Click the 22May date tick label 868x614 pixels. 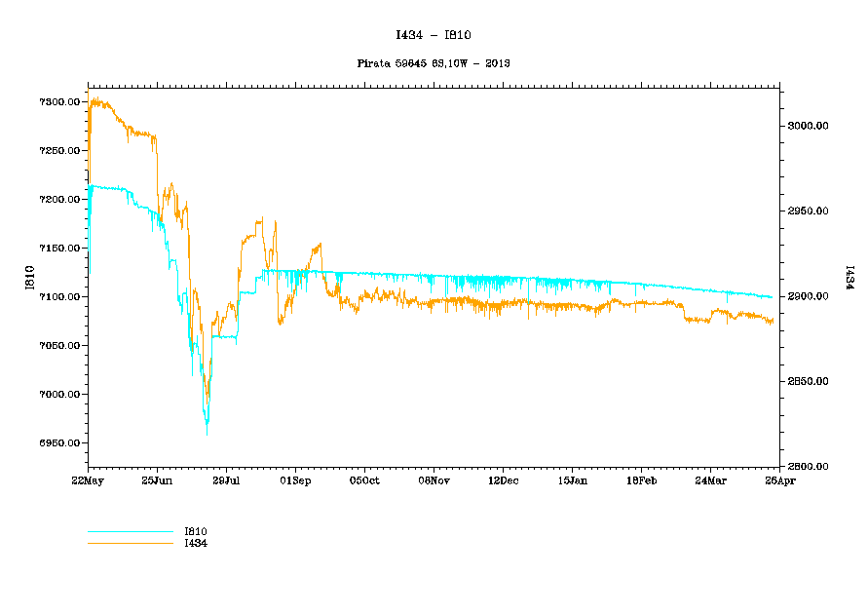[88, 480]
